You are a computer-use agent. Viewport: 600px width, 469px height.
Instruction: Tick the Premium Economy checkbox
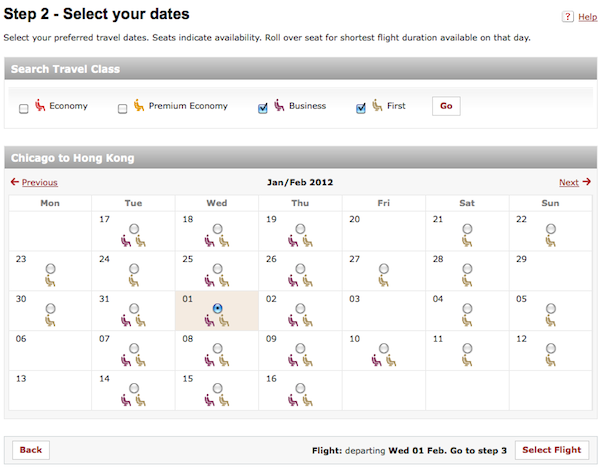[x=122, y=109]
